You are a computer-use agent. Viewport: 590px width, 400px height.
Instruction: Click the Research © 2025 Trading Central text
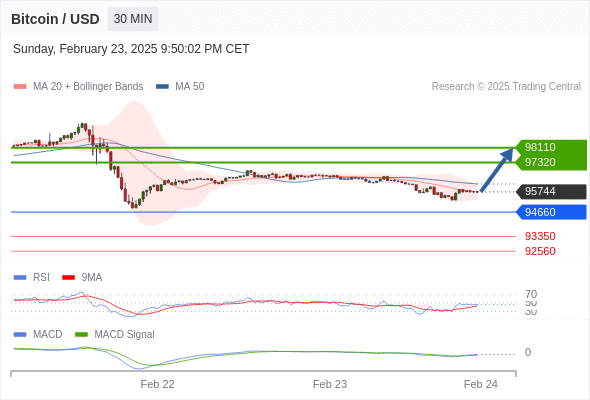click(506, 87)
